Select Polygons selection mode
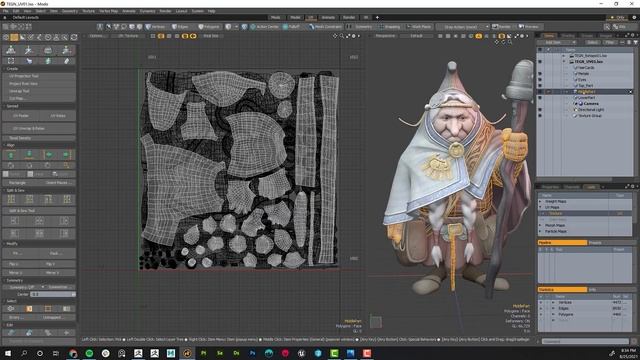 tap(209, 27)
